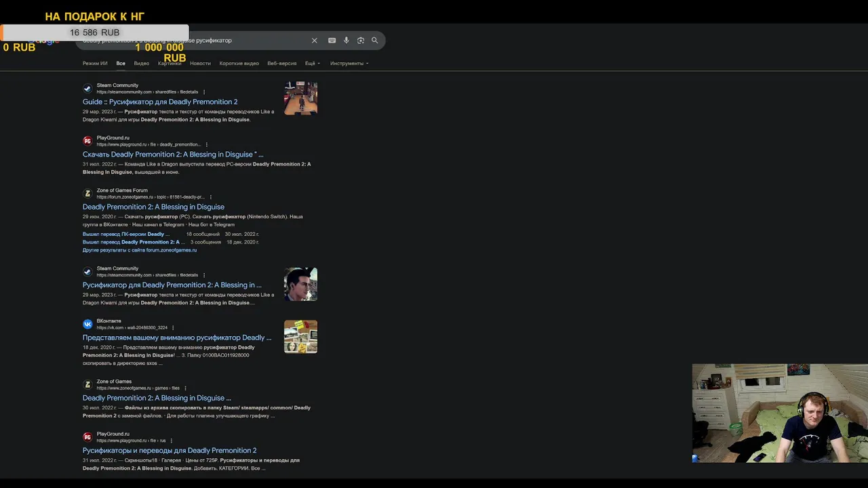The image size is (868, 488).
Task: Click the Steam favicon of the Русификатор для Deadly Premonition 2: A Blessing result
Action: [87, 271]
